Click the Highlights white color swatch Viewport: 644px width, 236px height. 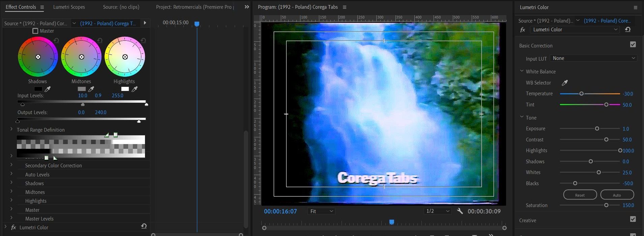pos(125,89)
